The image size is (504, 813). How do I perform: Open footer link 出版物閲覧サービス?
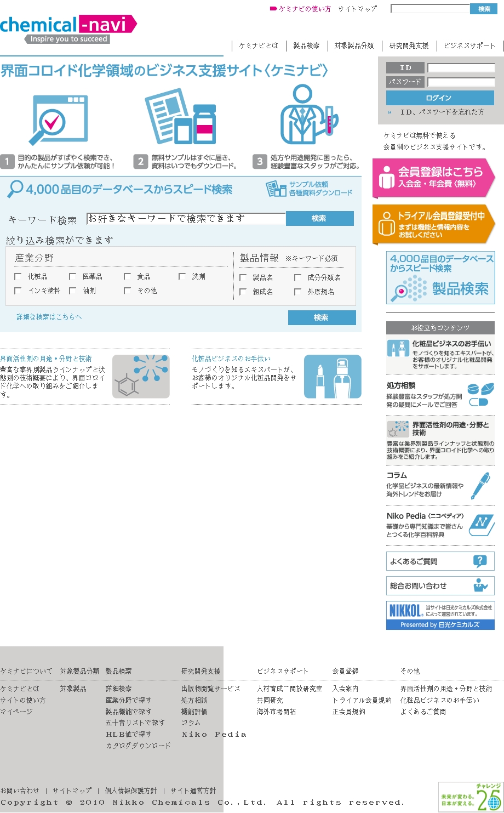pos(211,689)
